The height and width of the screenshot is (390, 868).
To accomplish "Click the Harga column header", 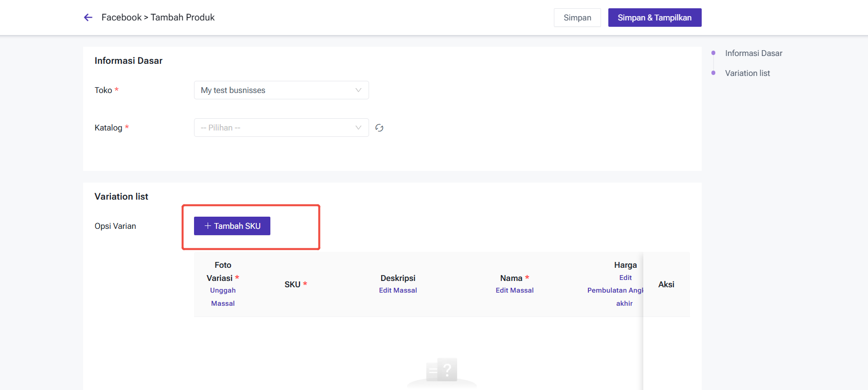I will [x=625, y=265].
